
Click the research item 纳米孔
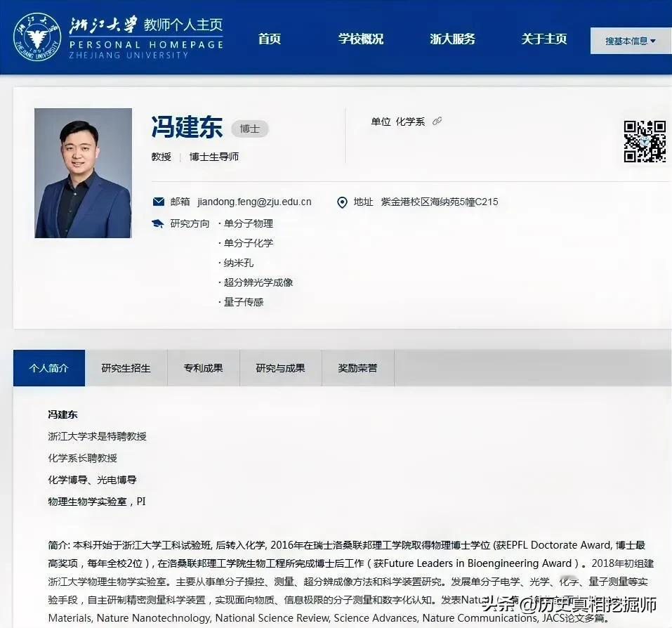(238, 263)
